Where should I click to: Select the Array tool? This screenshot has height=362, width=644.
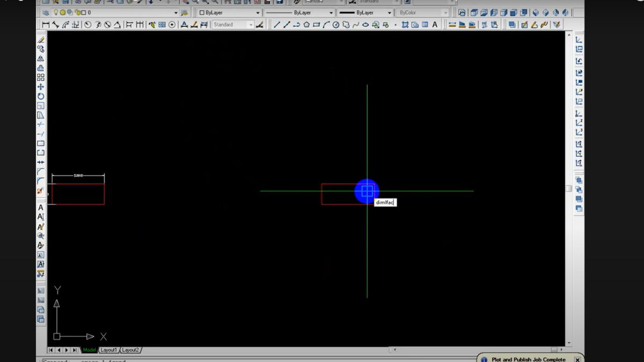coord(41,77)
